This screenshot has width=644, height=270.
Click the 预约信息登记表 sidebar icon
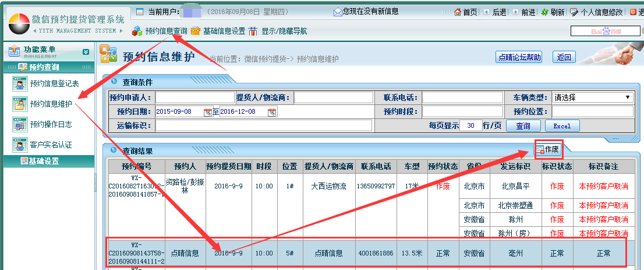[20, 84]
